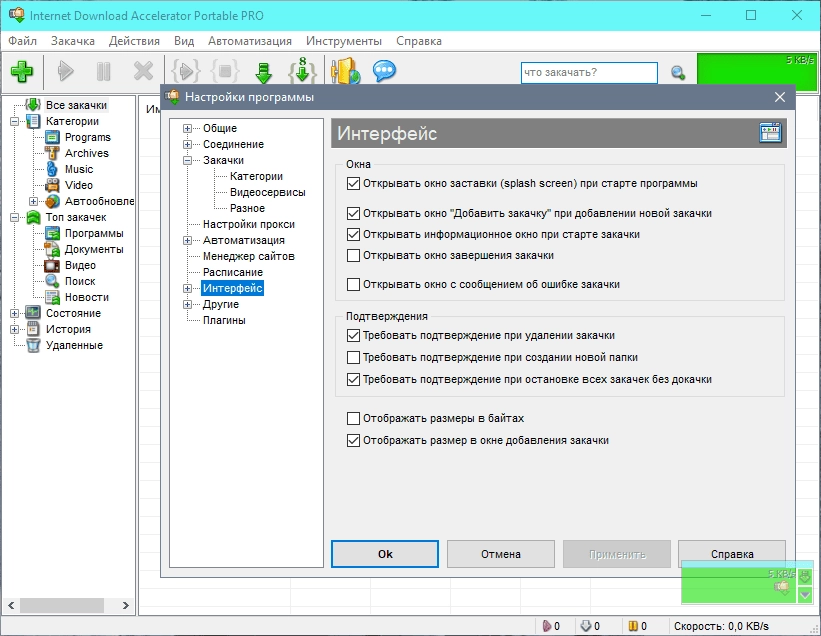Select Расписание in settings tree
Viewport: 821px width, 636px height.
(x=233, y=272)
